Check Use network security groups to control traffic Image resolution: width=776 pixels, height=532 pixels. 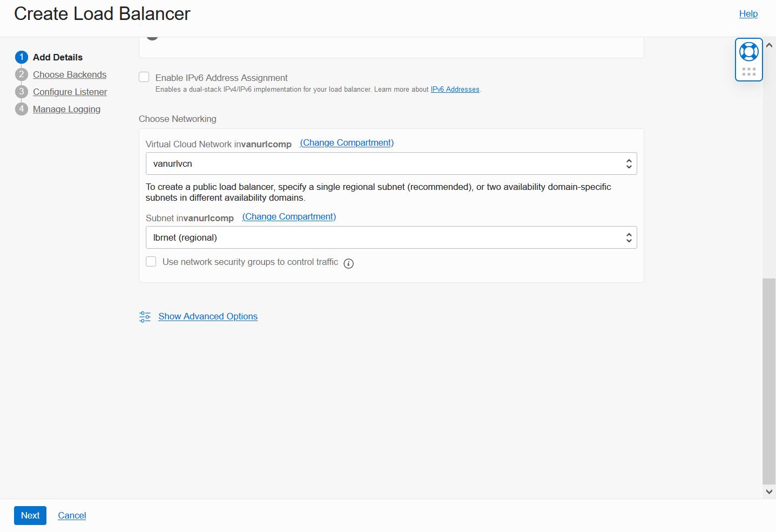pos(151,261)
